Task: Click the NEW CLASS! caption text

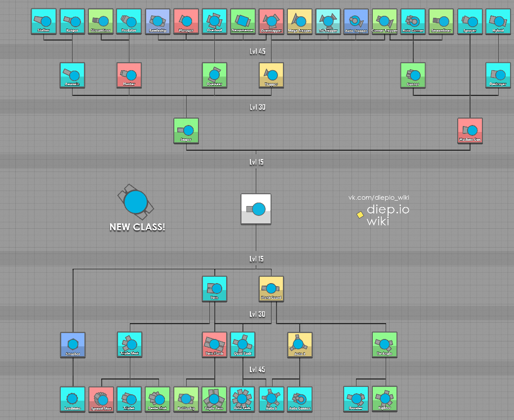Action: [x=137, y=227]
